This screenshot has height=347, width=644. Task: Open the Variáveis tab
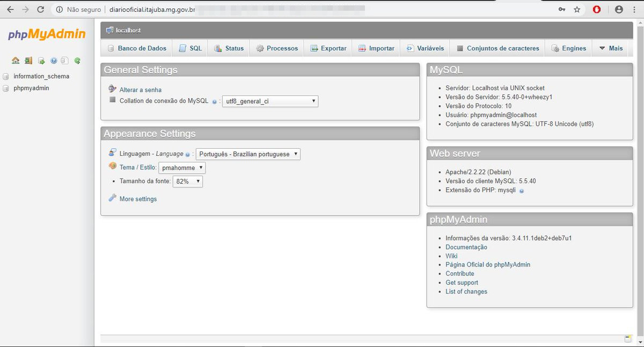425,48
